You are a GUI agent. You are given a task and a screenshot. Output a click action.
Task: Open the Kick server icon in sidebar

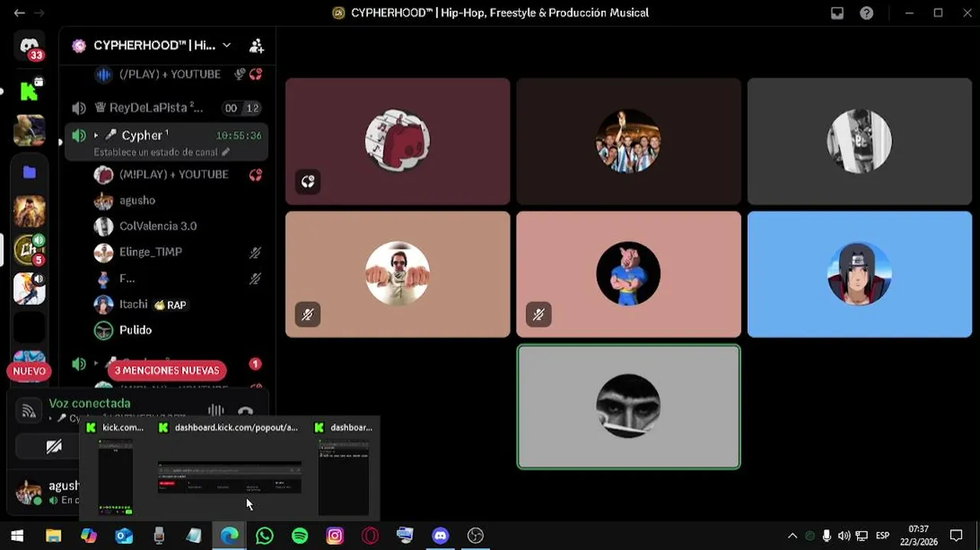click(x=30, y=91)
